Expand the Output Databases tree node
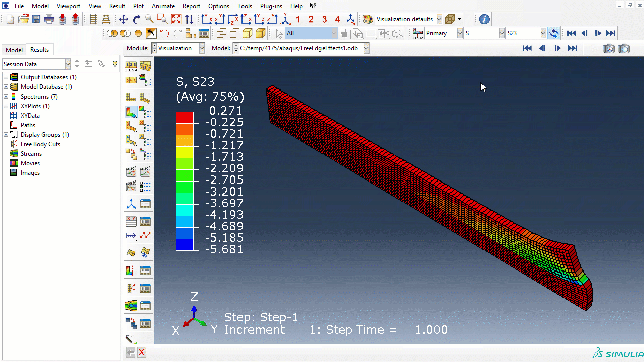Viewport: 644px width, 362px height. pyautogui.click(x=6, y=77)
